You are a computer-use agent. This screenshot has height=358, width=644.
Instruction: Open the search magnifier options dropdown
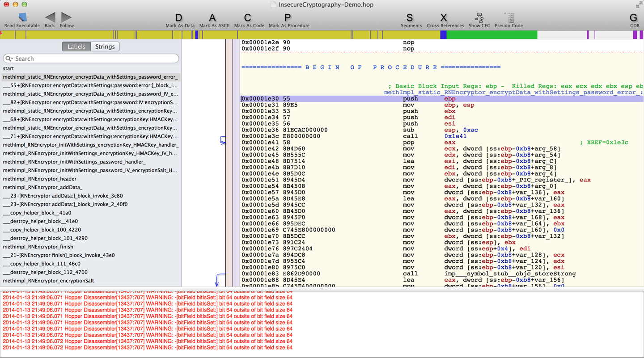coord(9,59)
